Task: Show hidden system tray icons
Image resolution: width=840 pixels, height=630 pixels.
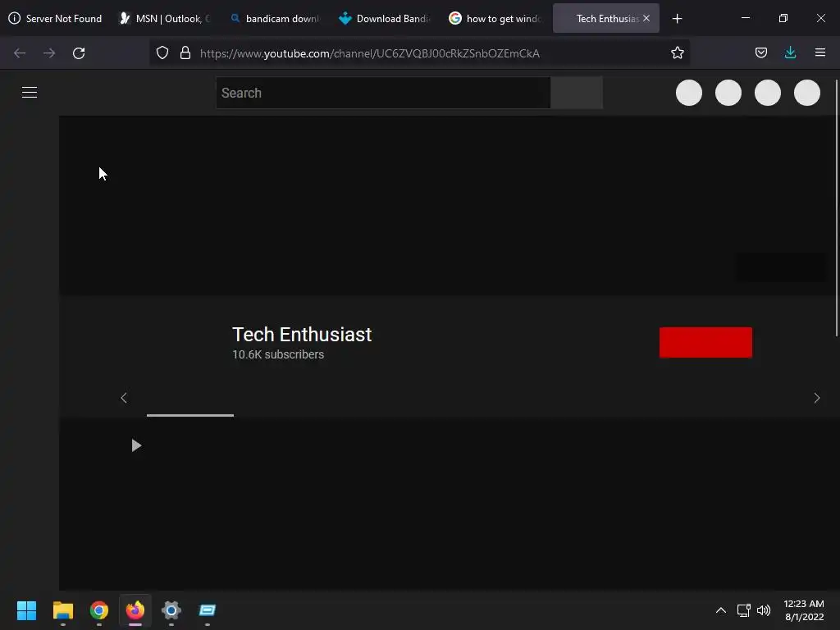Action: 721,610
